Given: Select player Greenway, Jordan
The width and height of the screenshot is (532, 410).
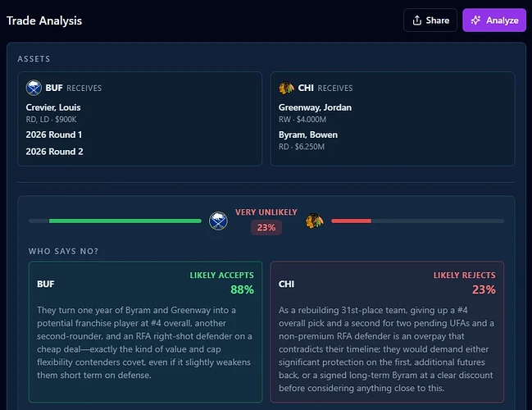Looking at the screenshot, I should click(x=316, y=107).
